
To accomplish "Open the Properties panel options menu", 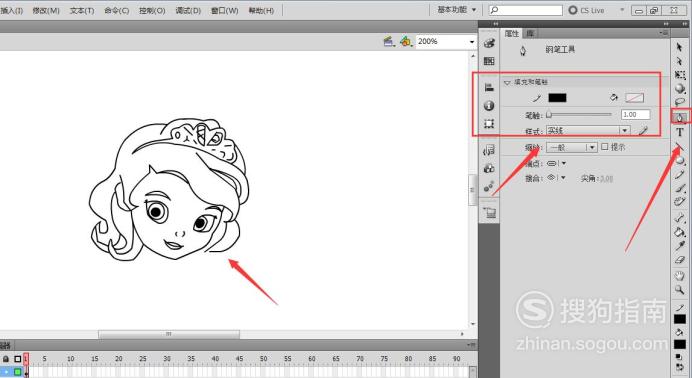I will (664, 33).
